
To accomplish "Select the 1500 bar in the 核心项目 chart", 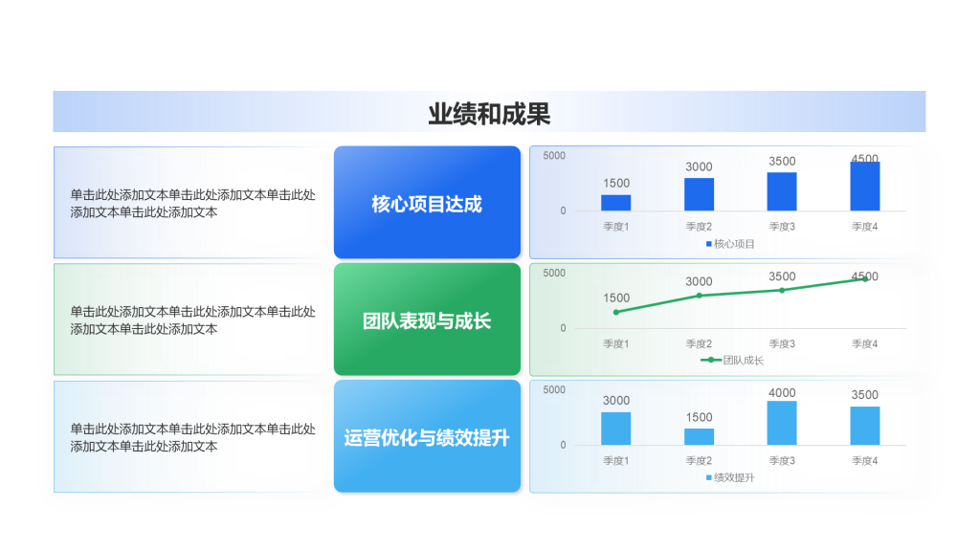I will [615, 203].
